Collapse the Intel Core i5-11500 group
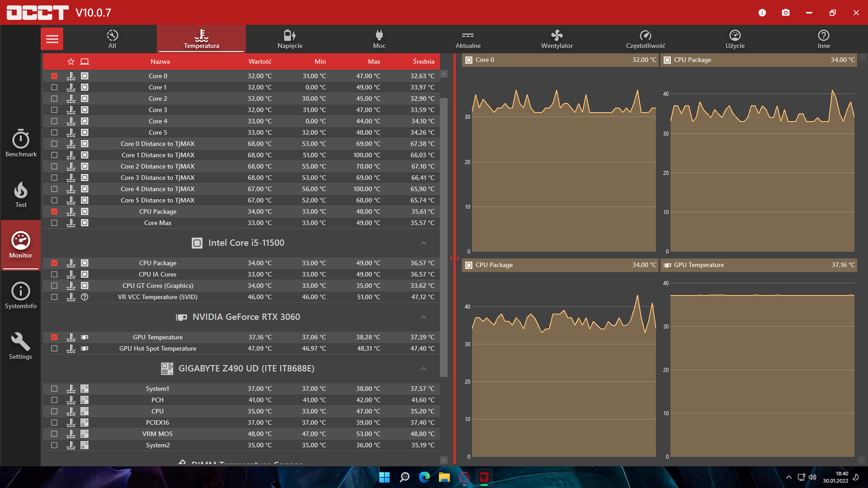The height and width of the screenshot is (488, 868). [423, 243]
